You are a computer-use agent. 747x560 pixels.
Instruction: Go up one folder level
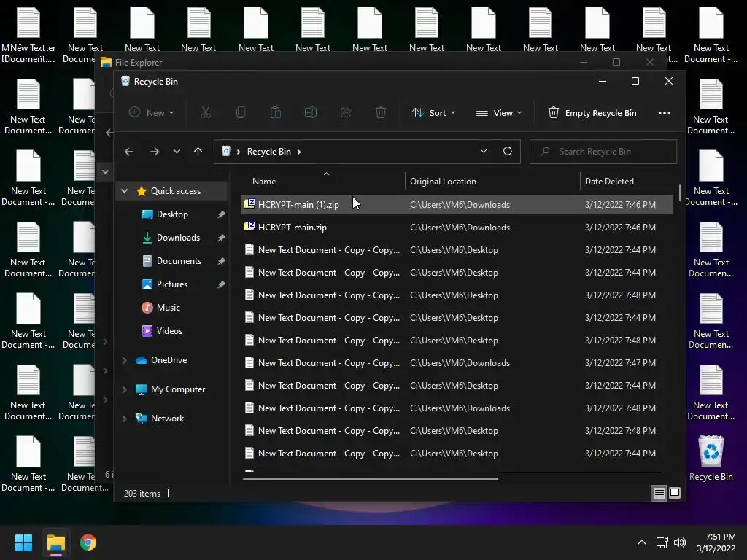click(x=198, y=152)
